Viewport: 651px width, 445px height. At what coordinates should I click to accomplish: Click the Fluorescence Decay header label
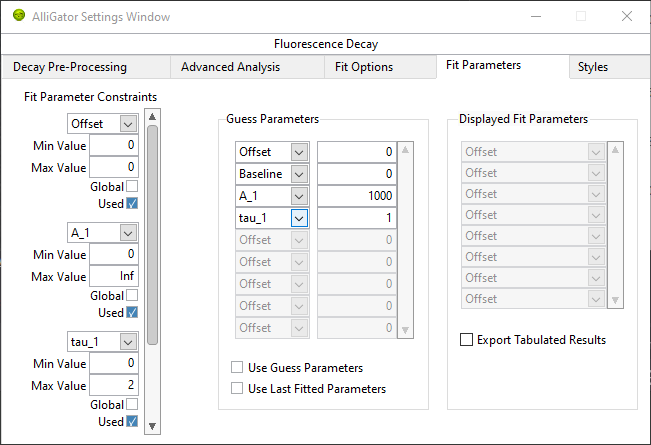(326, 44)
